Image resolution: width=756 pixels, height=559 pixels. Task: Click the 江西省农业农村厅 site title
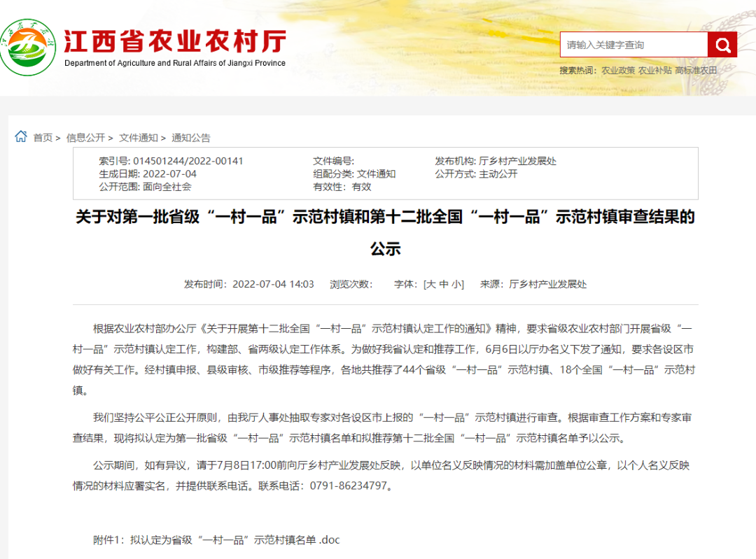176,41
